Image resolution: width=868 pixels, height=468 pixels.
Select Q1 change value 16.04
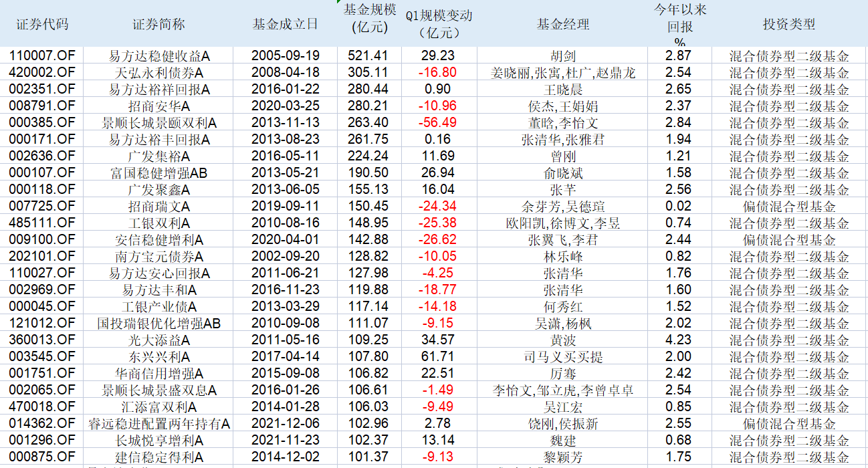coord(439,189)
